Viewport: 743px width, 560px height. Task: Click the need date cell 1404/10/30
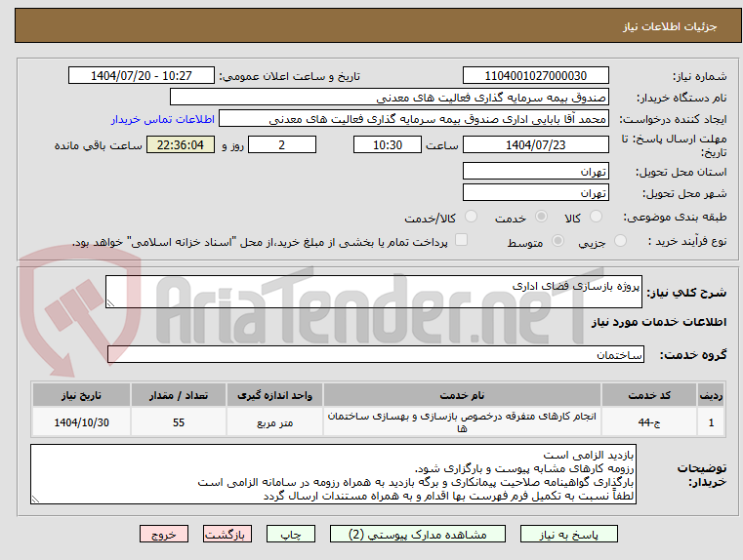coord(81,422)
